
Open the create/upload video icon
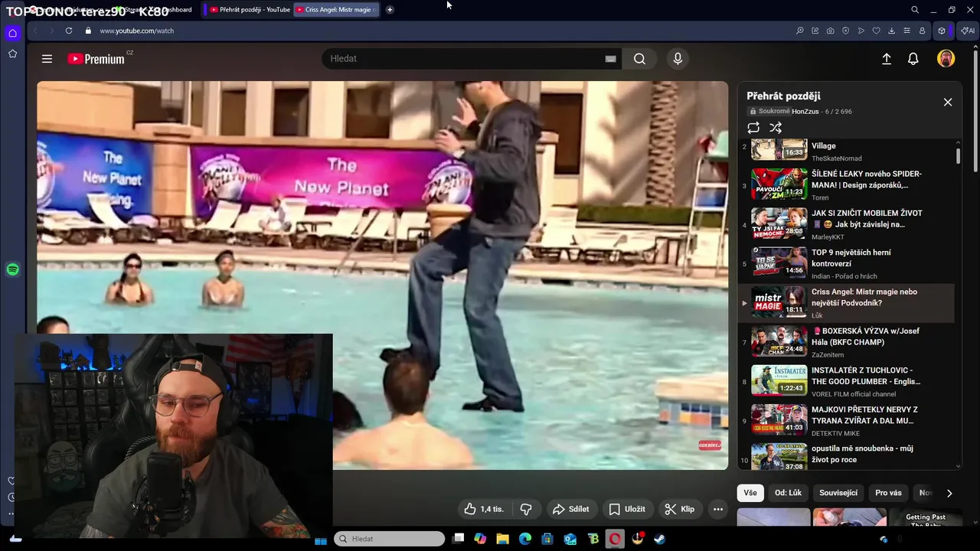click(887, 59)
